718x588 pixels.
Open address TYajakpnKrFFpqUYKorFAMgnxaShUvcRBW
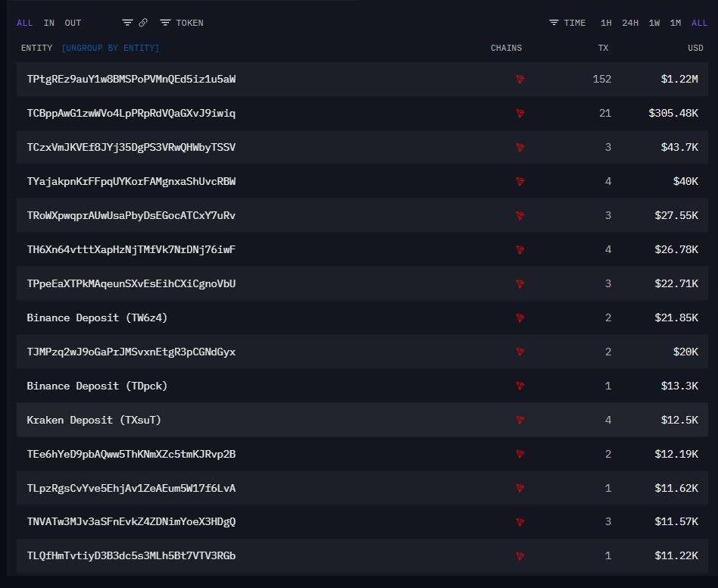click(131, 181)
